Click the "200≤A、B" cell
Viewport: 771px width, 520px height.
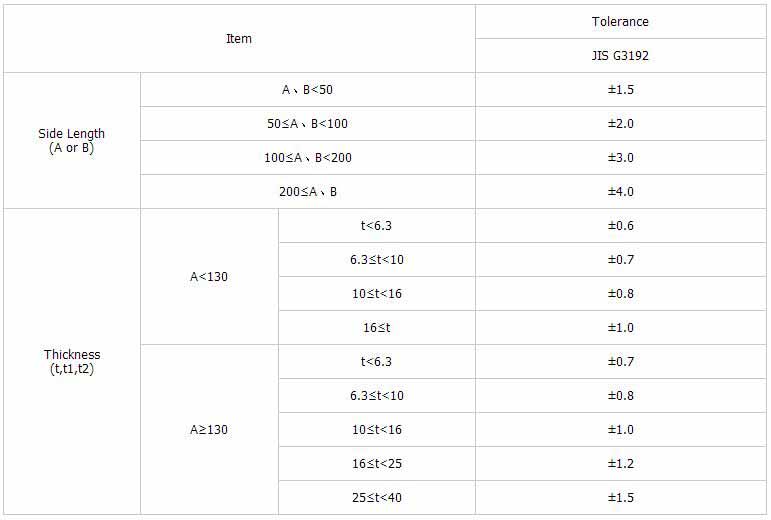tap(307, 192)
